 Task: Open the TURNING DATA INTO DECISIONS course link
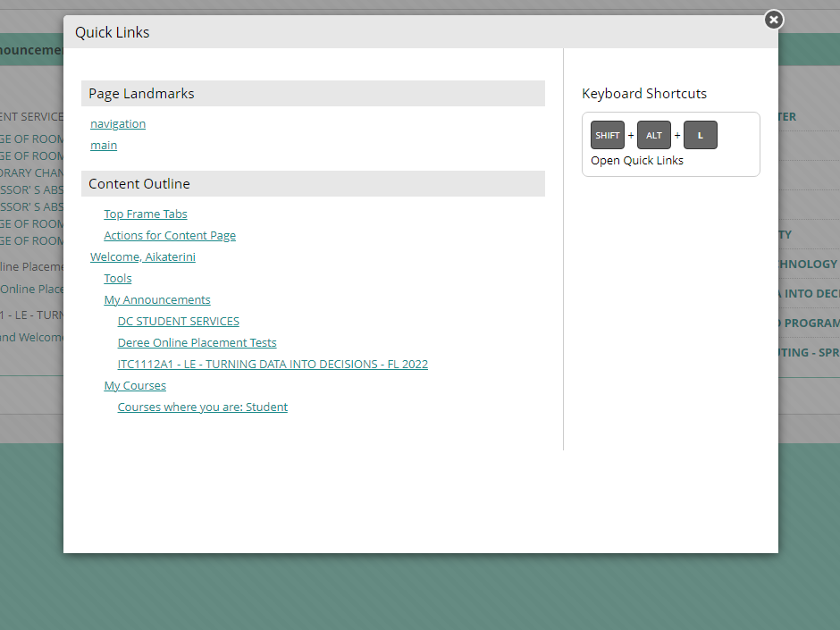[x=273, y=364]
